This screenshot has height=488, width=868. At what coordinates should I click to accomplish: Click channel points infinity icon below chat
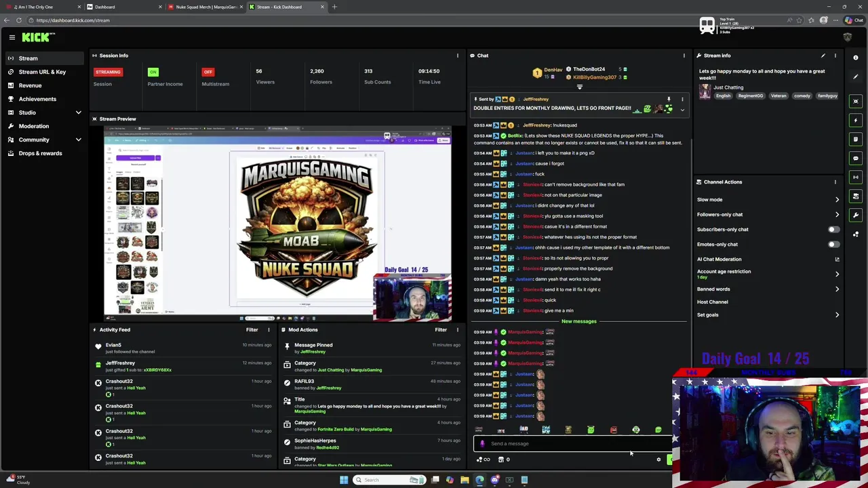pos(483,460)
